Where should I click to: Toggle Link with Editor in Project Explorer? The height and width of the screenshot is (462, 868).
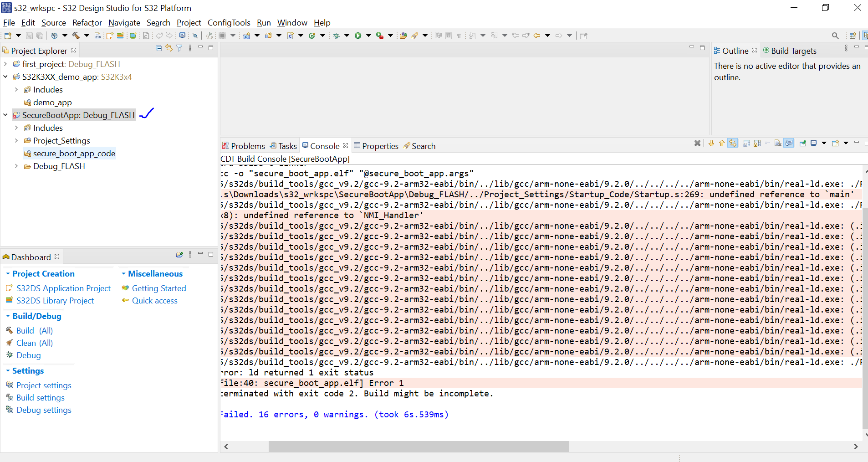(x=169, y=48)
